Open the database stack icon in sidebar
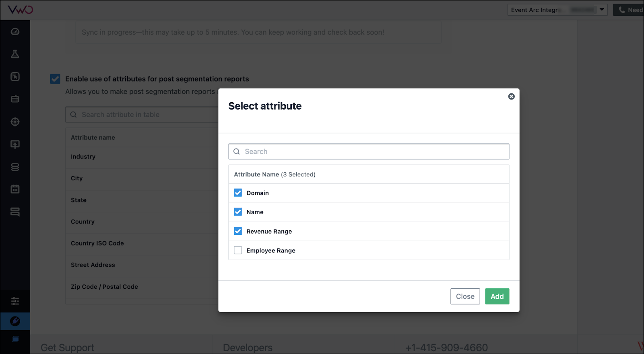644x354 pixels. point(15,167)
